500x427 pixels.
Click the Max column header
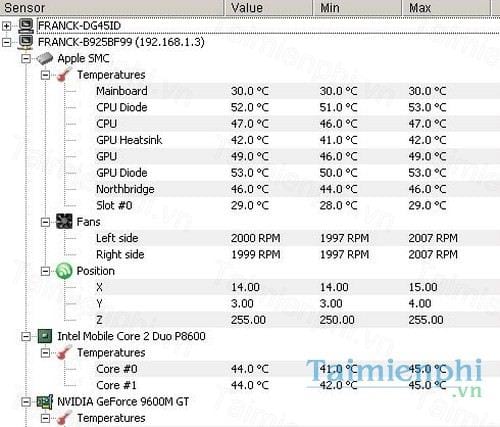446,8
